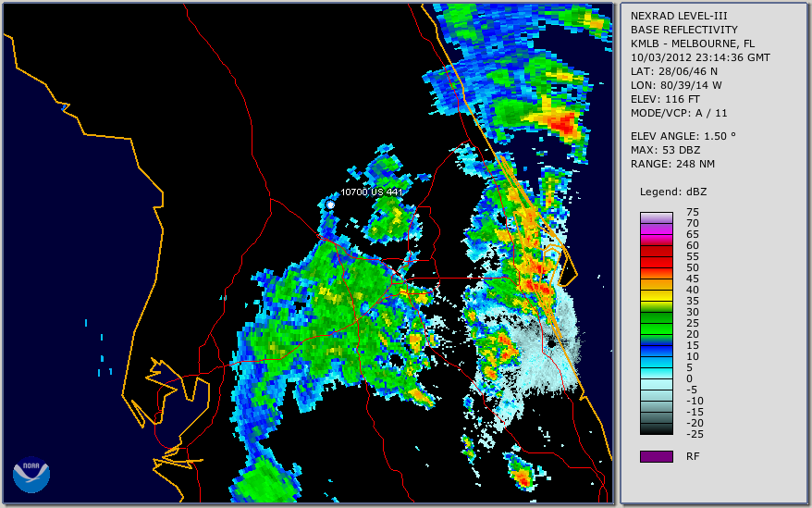Click 'KMLB - MELBOURNE, FL' station text
The height and width of the screenshot is (508, 812).
(693, 43)
